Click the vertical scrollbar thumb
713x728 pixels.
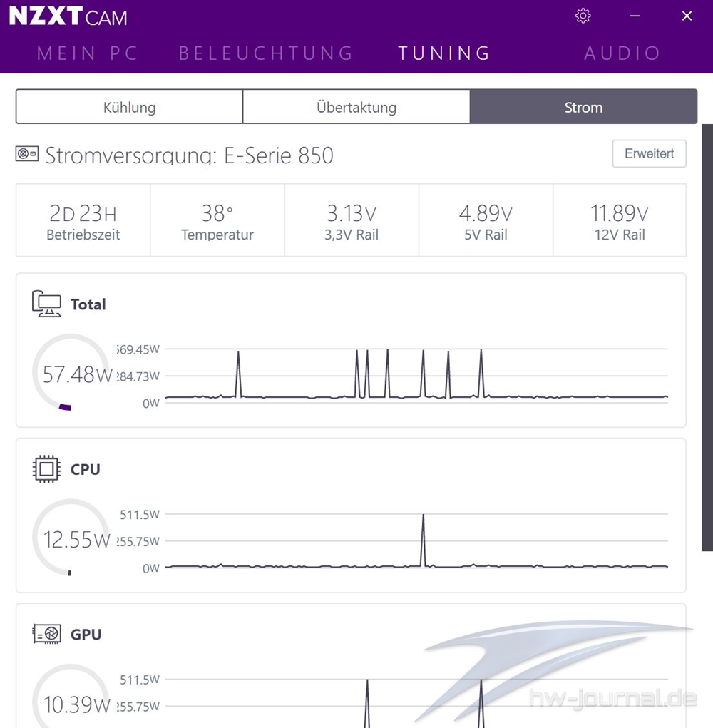click(x=707, y=337)
